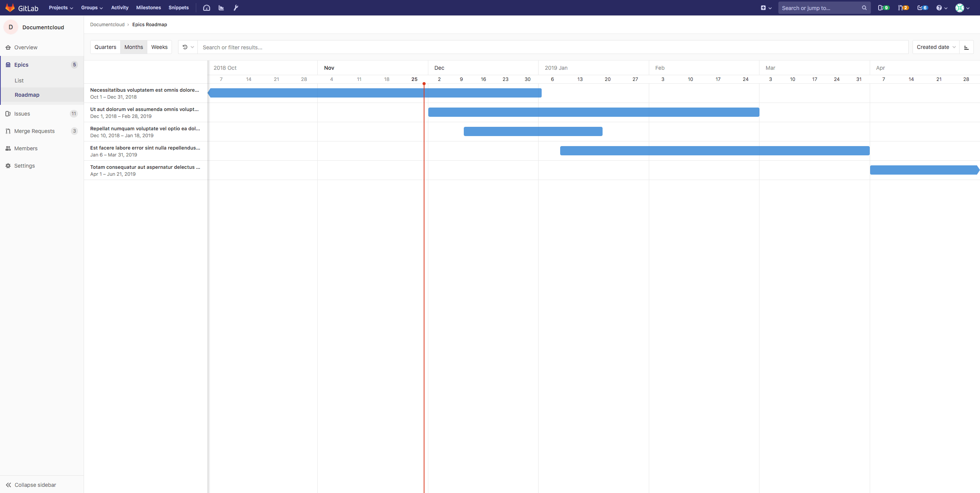Open the Frequently visited dashboard icon
The height and width of the screenshot is (493, 980).
(207, 8)
